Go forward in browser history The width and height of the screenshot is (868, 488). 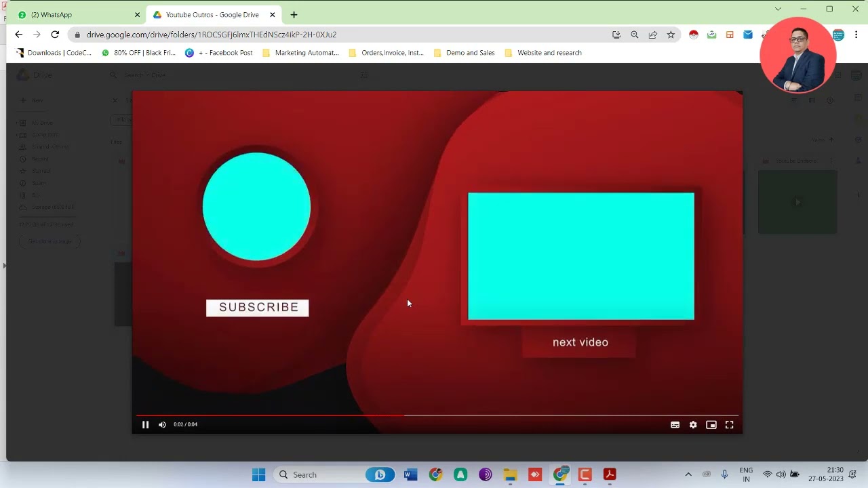pos(37,35)
